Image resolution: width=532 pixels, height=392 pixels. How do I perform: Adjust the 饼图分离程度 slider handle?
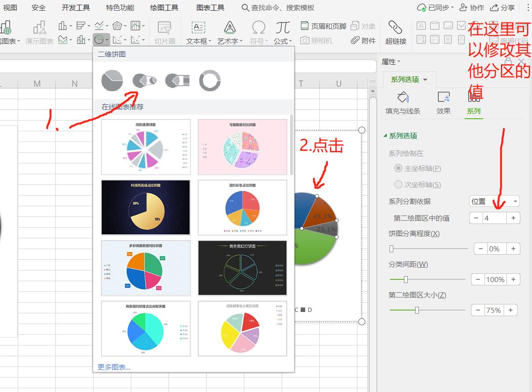click(391, 249)
